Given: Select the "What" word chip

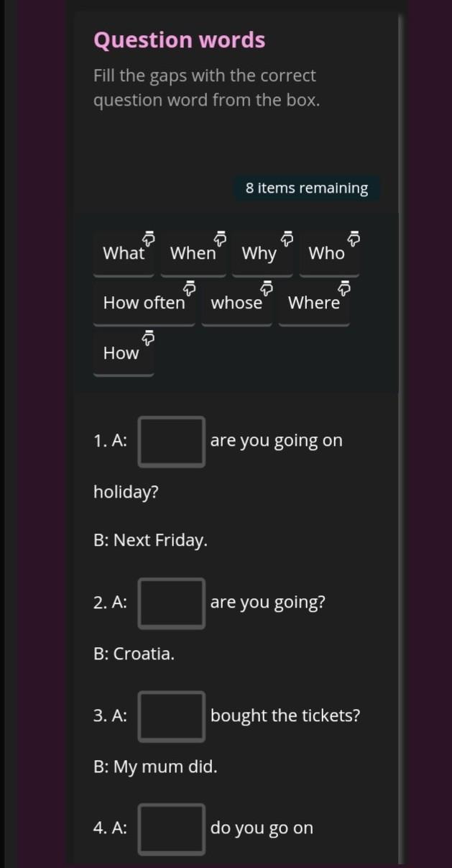Looking at the screenshot, I should coord(124,254).
